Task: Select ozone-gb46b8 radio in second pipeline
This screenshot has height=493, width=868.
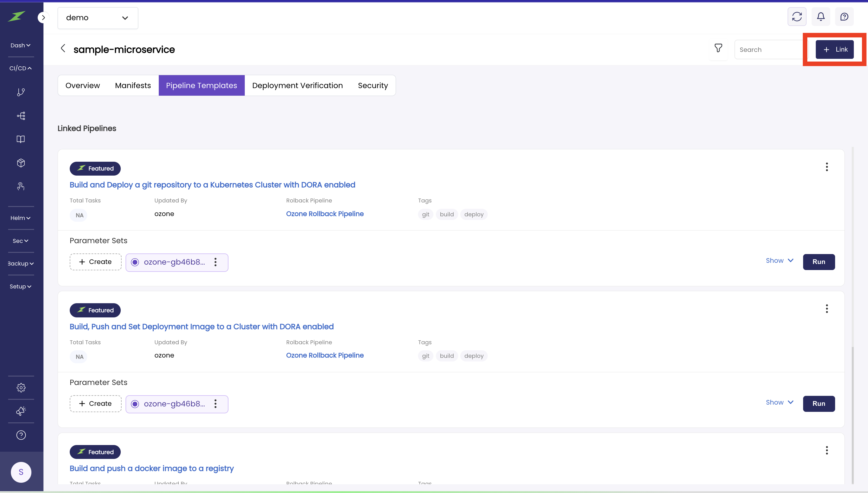Action: click(135, 404)
